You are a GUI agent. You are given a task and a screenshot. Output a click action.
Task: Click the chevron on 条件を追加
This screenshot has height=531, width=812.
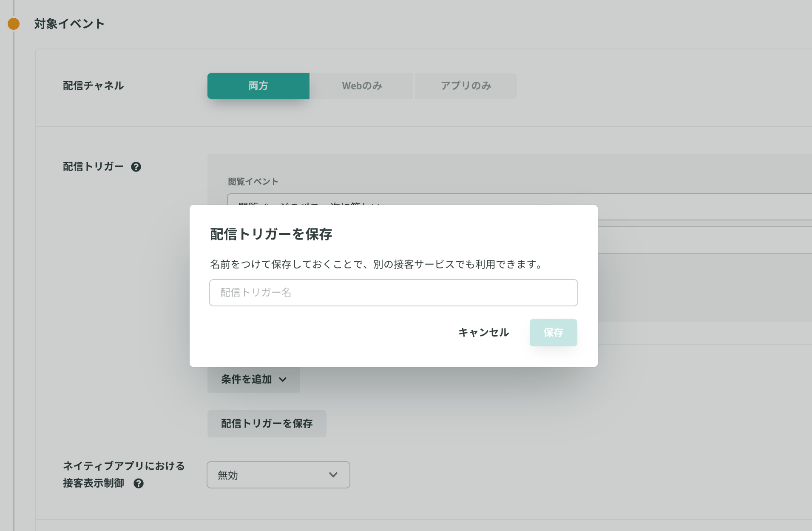283,380
